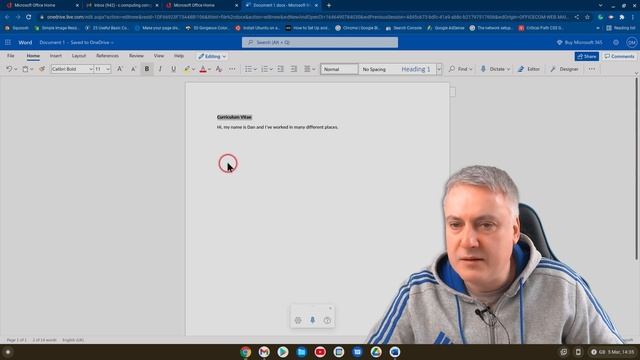
Task: Toggle Underline formatting
Action: tap(173, 69)
